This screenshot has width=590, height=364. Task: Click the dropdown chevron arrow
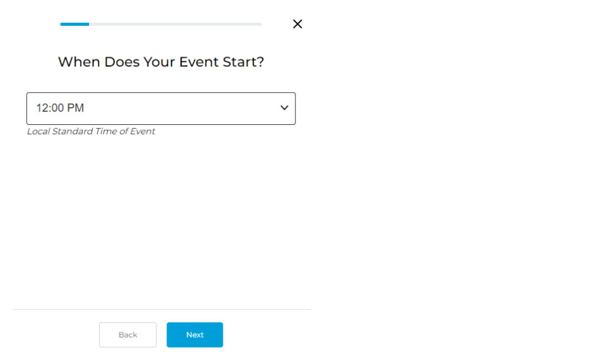pyautogui.click(x=284, y=108)
